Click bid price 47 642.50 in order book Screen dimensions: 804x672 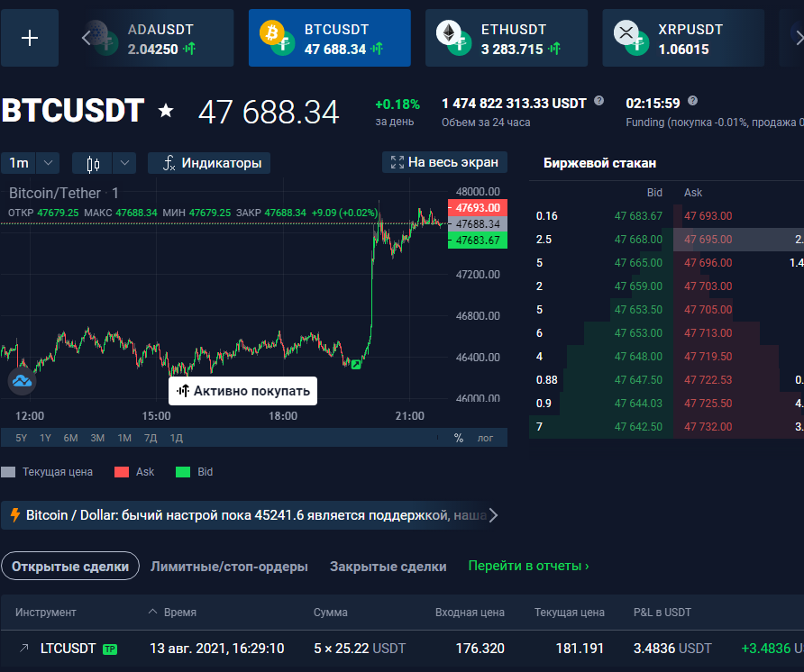tap(638, 426)
